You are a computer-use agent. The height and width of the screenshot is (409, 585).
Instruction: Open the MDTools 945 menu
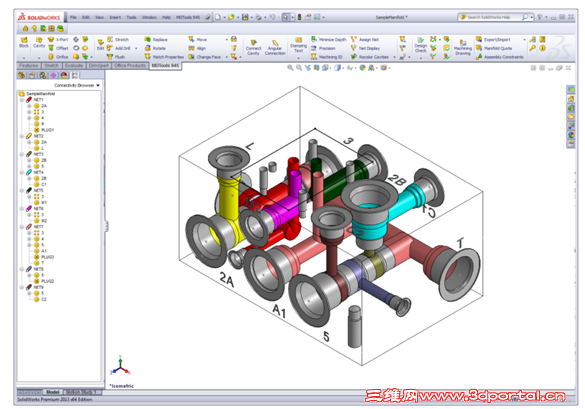tap(188, 17)
